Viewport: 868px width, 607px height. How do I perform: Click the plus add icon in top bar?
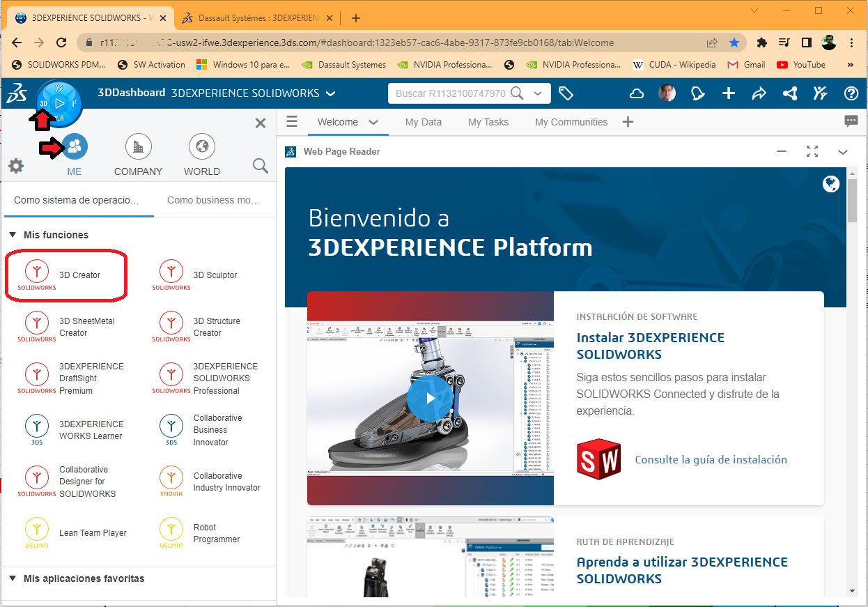[729, 93]
